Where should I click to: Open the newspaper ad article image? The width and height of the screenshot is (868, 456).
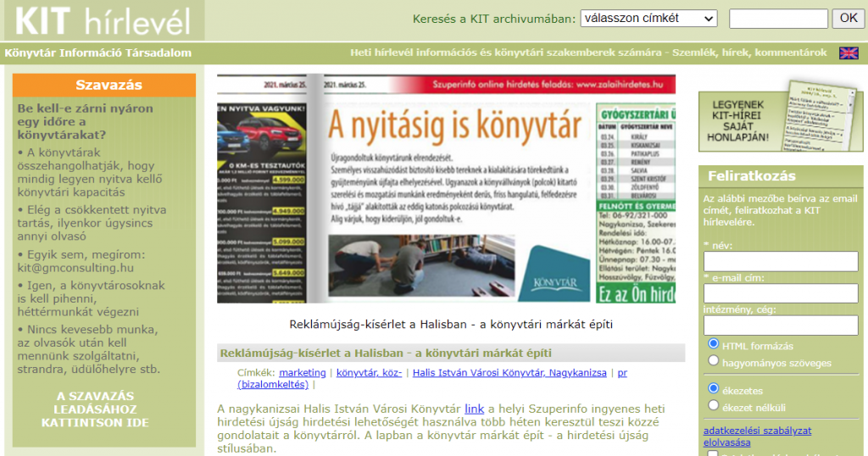(446, 189)
